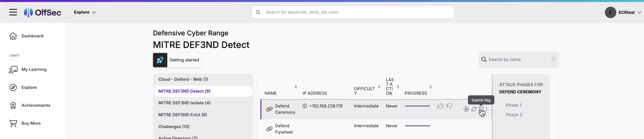Click the filter icon in name search
This screenshot has height=139, width=644.
pos(554,59)
